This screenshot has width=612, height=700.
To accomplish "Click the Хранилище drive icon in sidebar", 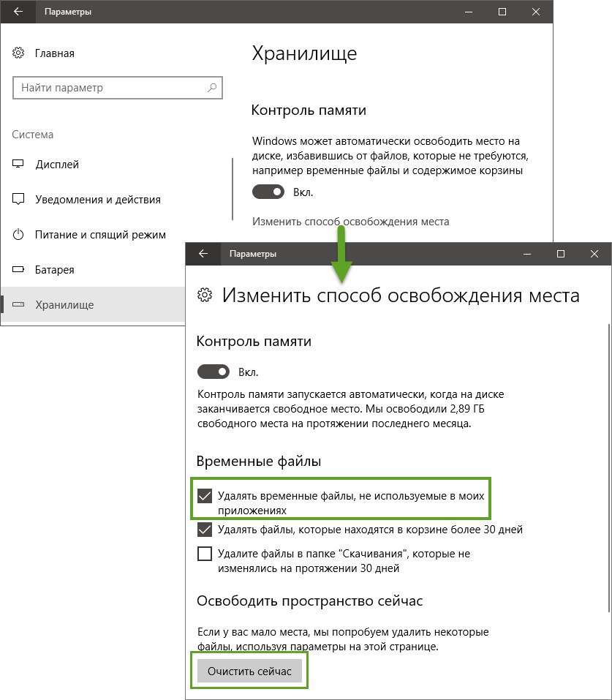I will pos(18,304).
